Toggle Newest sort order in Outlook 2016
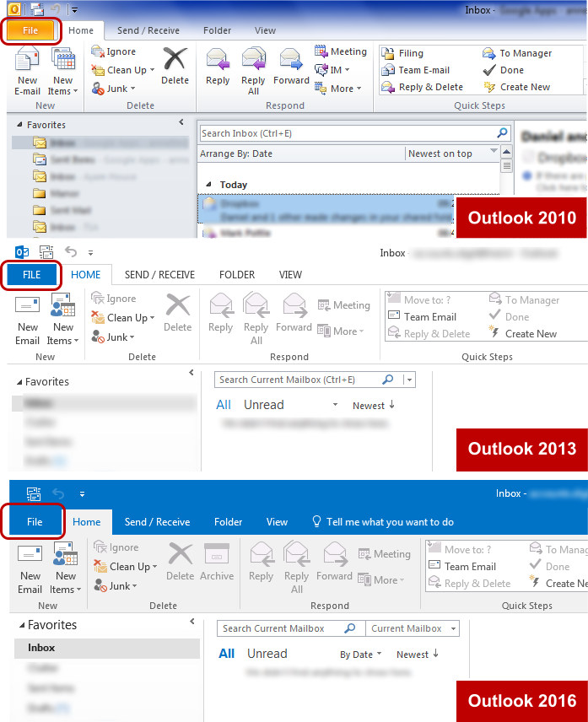Viewport: 588px width, 722px height. click(418, 655)
